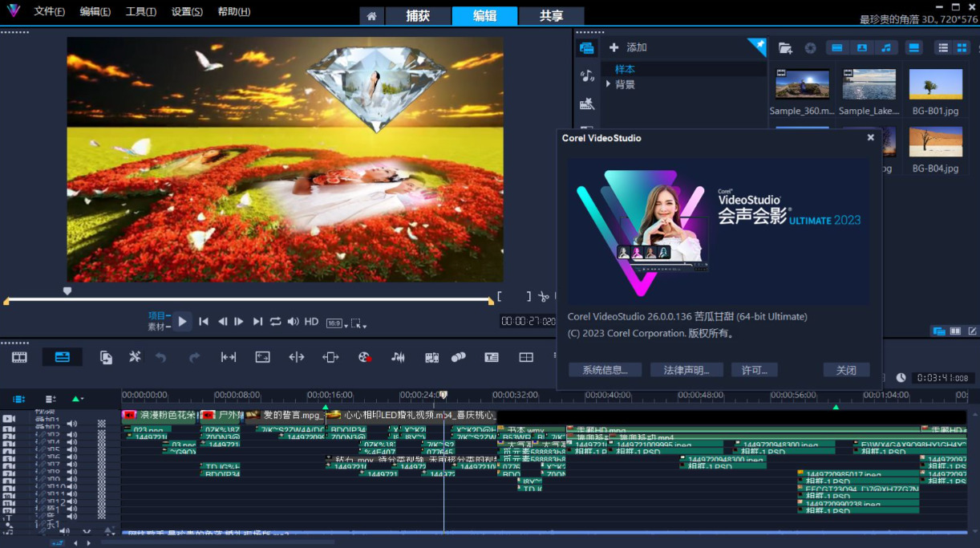
Task: Open the Split Screen Template Creator
Action: pos(526,358)
